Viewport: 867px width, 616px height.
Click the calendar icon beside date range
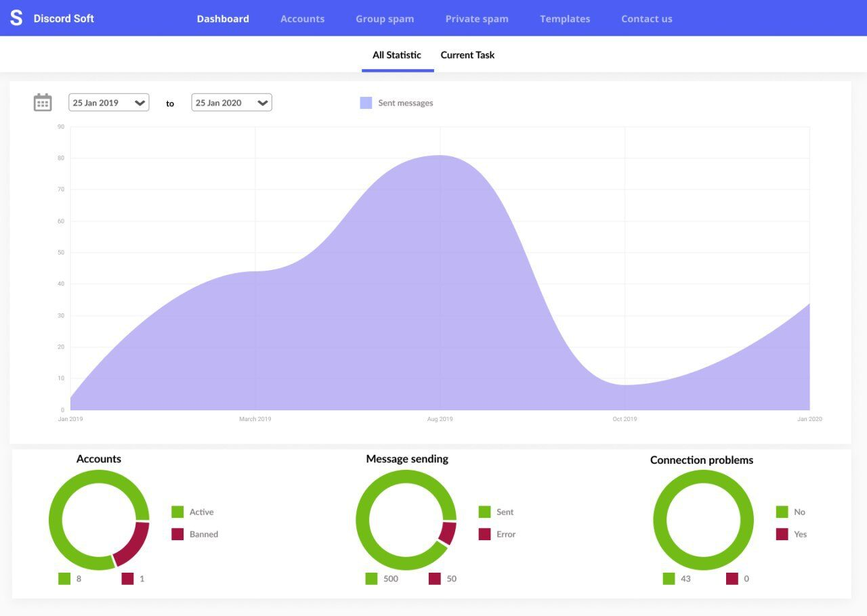pyautogui.click(x=43, y=103)
